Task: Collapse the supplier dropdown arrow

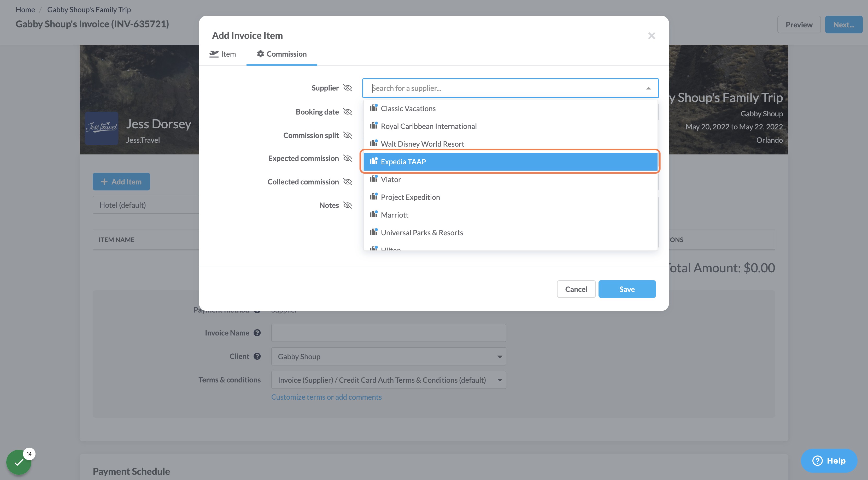Action: pyautogui.click(x=648, y=88)
